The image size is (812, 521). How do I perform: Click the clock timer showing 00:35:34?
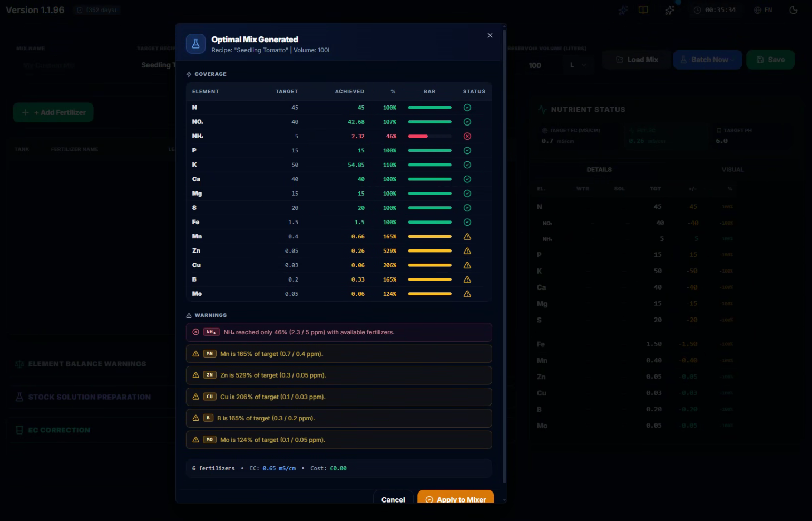[715, 10]
